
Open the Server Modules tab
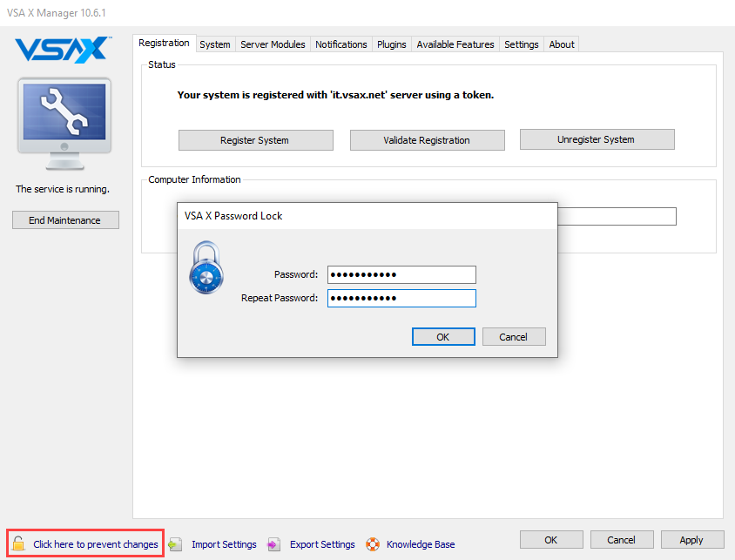(x=273, y=44)
